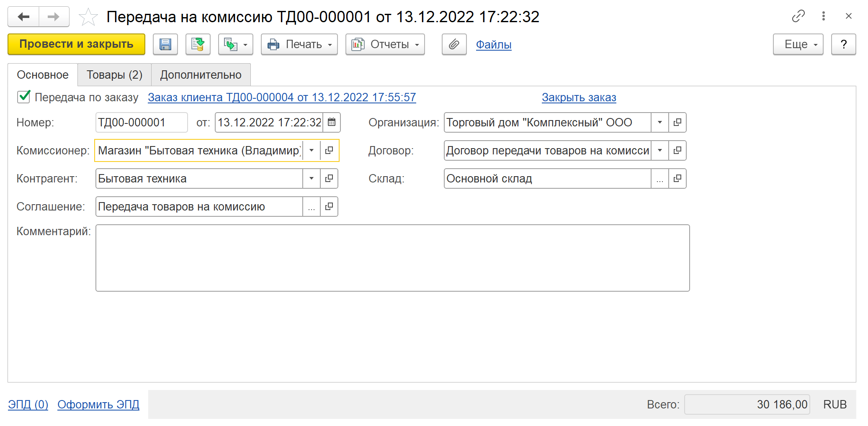Open the Организация record with open icon
This screenshot has width=868, height=426.
[x=677, y=123]
